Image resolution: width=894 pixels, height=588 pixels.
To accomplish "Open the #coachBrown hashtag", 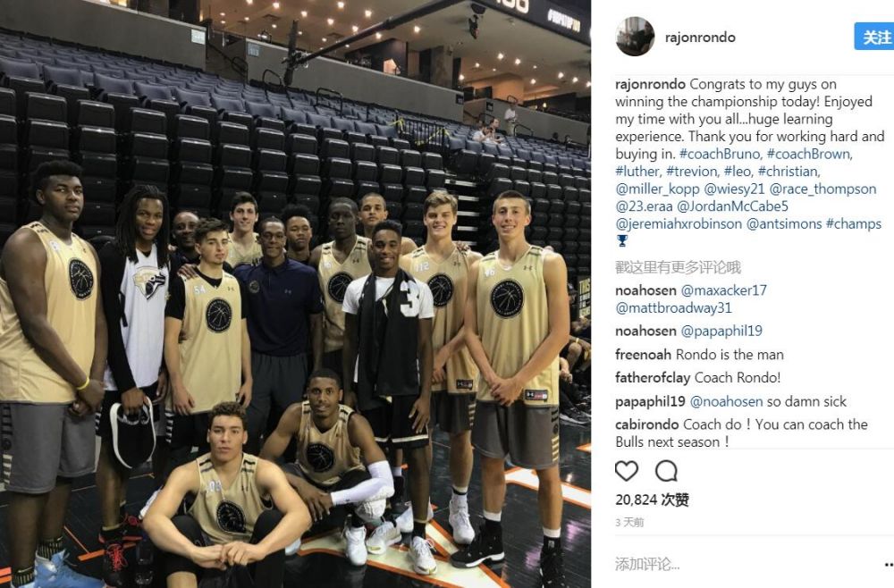I will pos(810,154).
